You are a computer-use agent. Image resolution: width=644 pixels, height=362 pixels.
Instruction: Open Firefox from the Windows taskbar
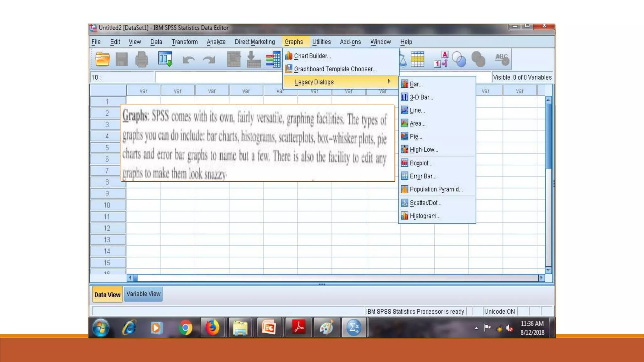(212, 328)
